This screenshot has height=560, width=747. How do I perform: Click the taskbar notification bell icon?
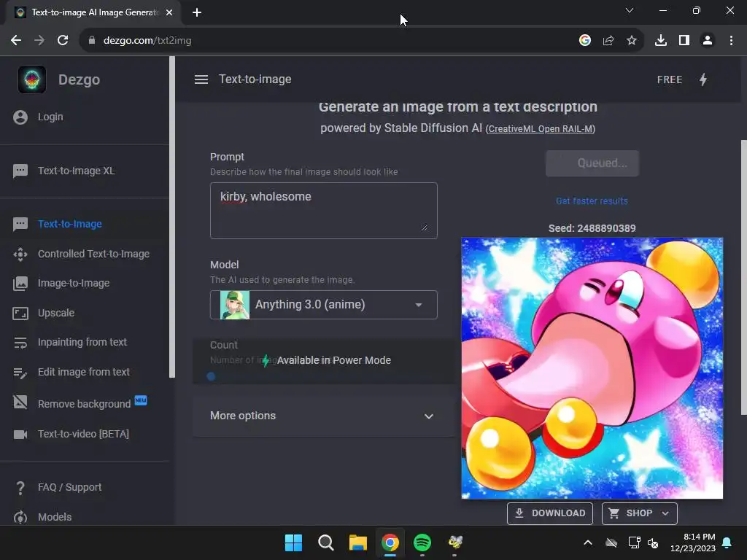[727, 542]
